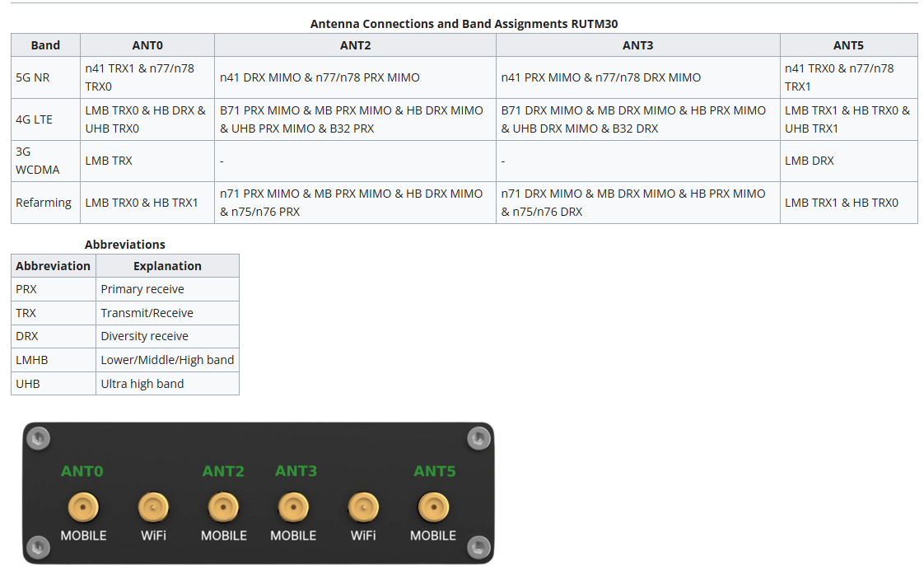The width and height of the screenshot is (924, 570).
Task: Select the ANT3 column header in the table
Action: (637, 45)
